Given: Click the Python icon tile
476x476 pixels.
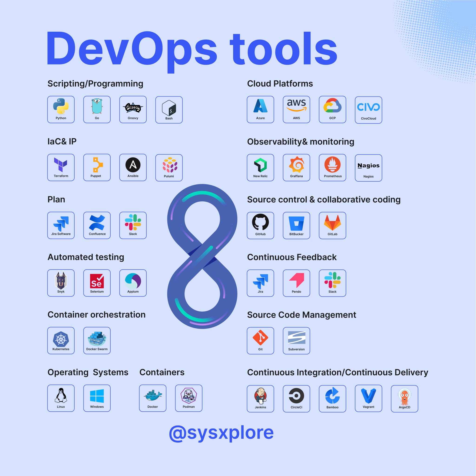Looking at the screenshot, I should tap(61, 110).
